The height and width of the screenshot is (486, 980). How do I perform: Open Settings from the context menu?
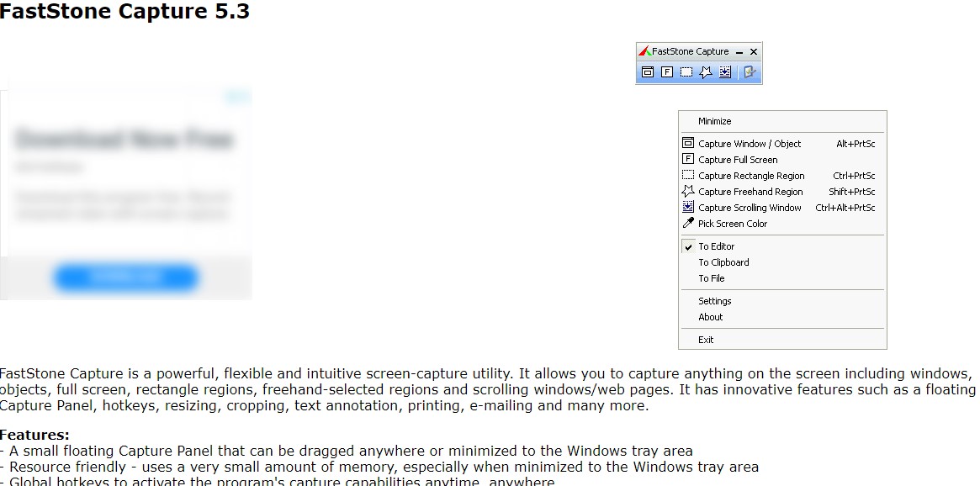pyautogui.click(x=782, y=301)
